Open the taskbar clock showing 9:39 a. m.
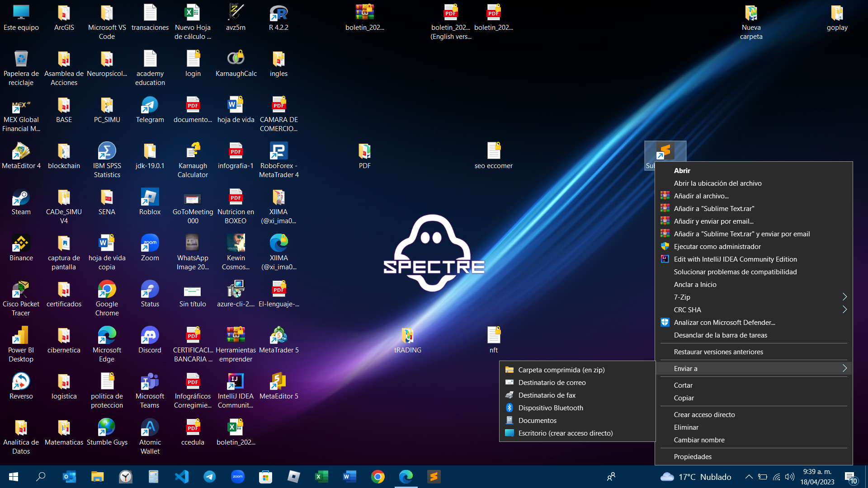The height and width of the screenshot is (488, 868). [817, 477]
